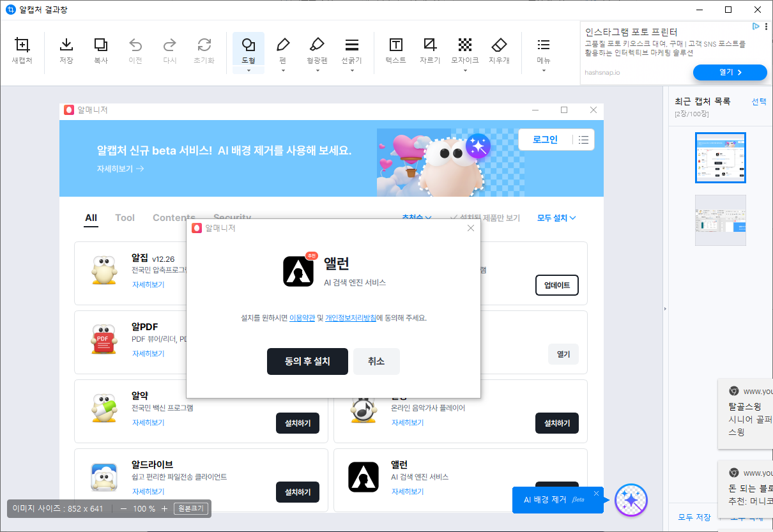Click 취소 in the 앨런 dialog
This screenshot has width=773, height=532.
(376, 361)
